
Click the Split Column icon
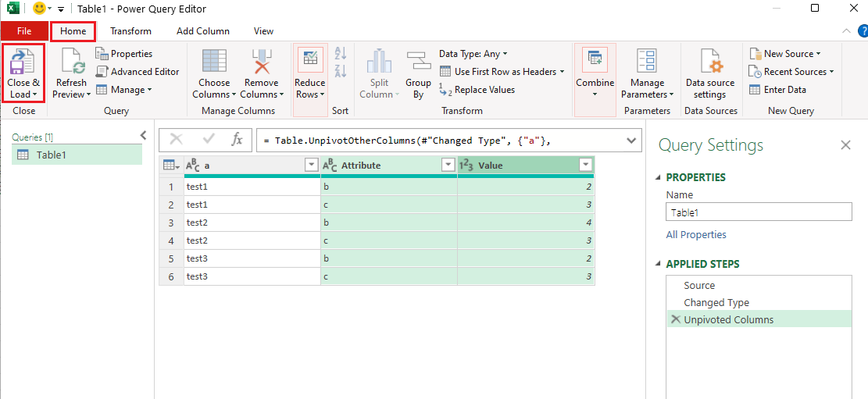pos(379,62)
